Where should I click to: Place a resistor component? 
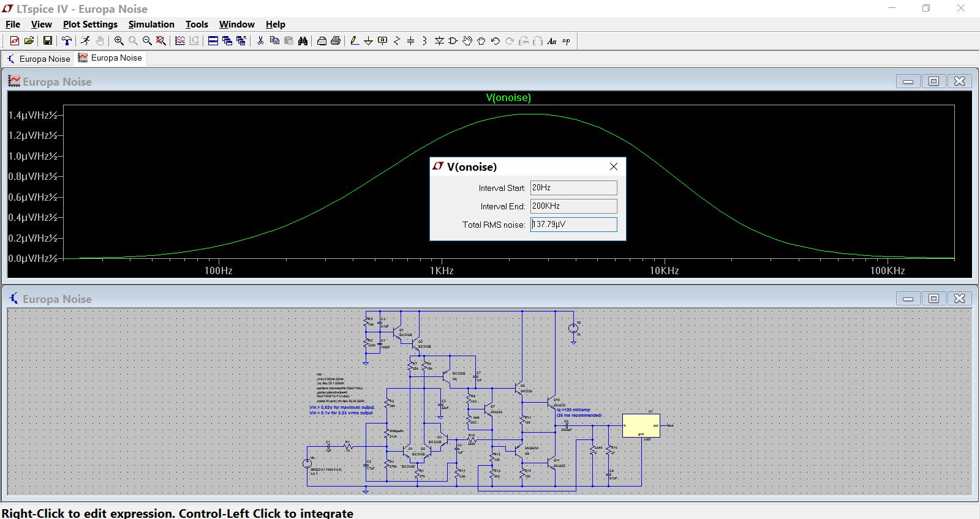397,41
